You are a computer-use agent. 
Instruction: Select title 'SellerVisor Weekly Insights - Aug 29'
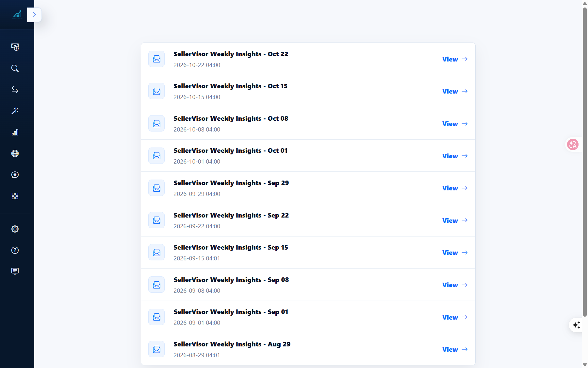tap(232, 344)
